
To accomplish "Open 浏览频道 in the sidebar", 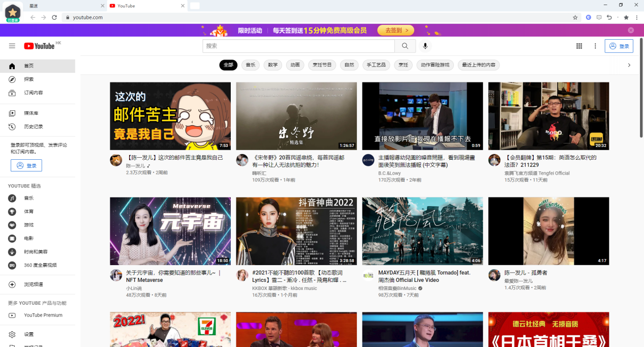I will (38, 284).
